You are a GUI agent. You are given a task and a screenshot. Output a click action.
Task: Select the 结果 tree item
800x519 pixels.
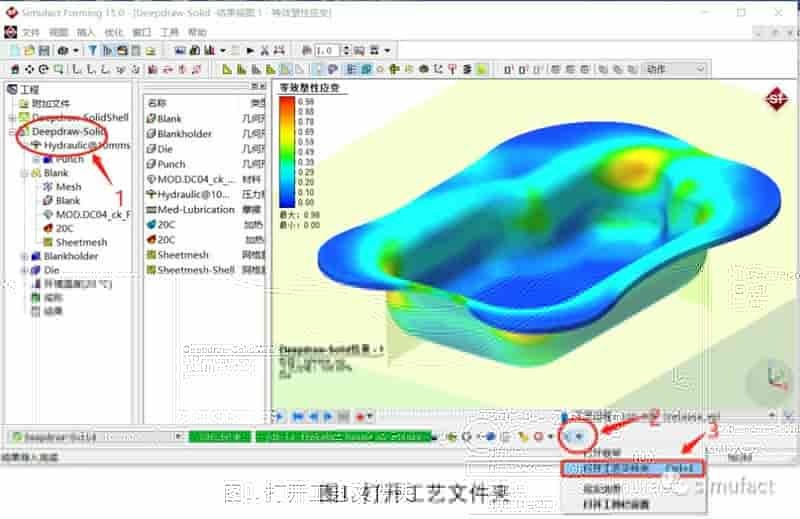[47, 311]
